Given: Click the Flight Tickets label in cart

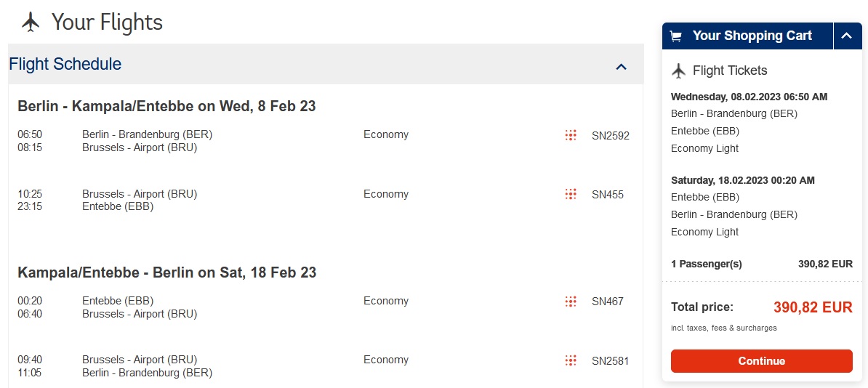Looking at the screenshot, I should point(730,71).
